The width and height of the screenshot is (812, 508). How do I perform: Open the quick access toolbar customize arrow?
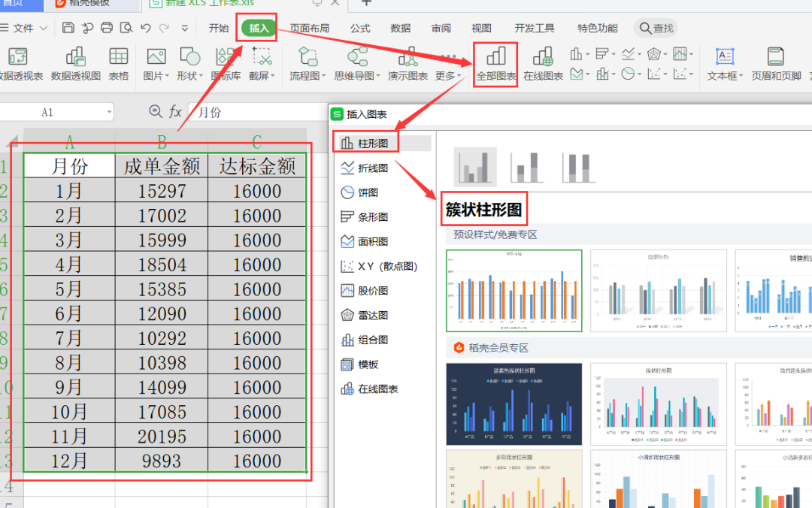coord(185,29)
